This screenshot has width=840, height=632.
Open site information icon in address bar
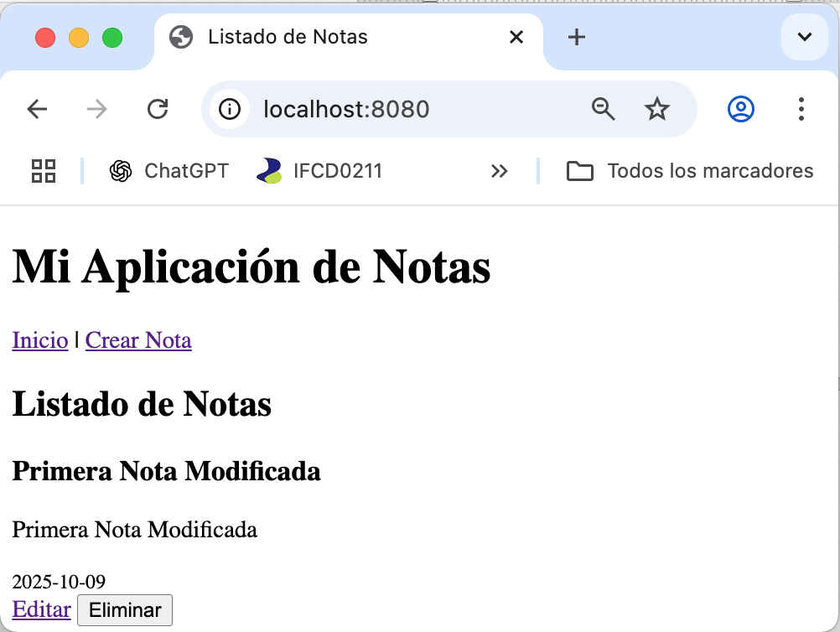click(x=229, y=109)
